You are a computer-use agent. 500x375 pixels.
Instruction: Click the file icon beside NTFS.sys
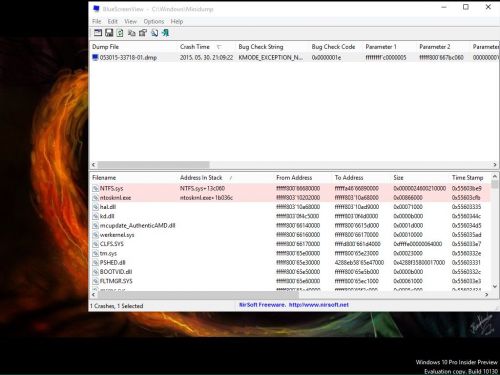click(x=96, y=188)
